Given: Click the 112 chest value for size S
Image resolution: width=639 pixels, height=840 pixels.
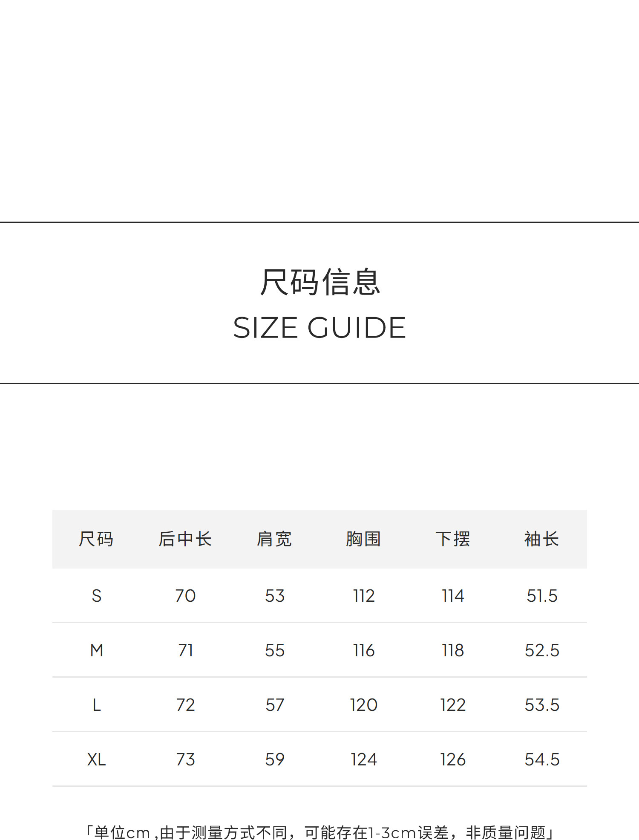Looking at the screenshot, I should (x=363, y=596).
